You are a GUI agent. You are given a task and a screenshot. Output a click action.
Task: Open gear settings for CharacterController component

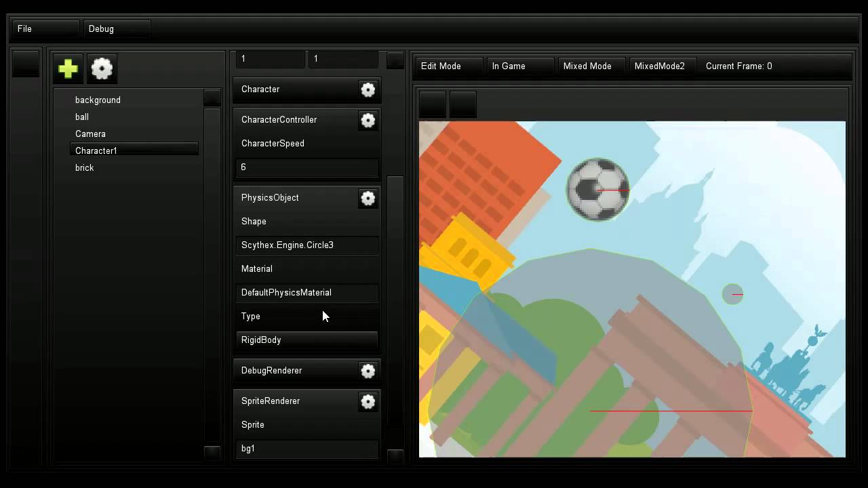click(368, 120)
